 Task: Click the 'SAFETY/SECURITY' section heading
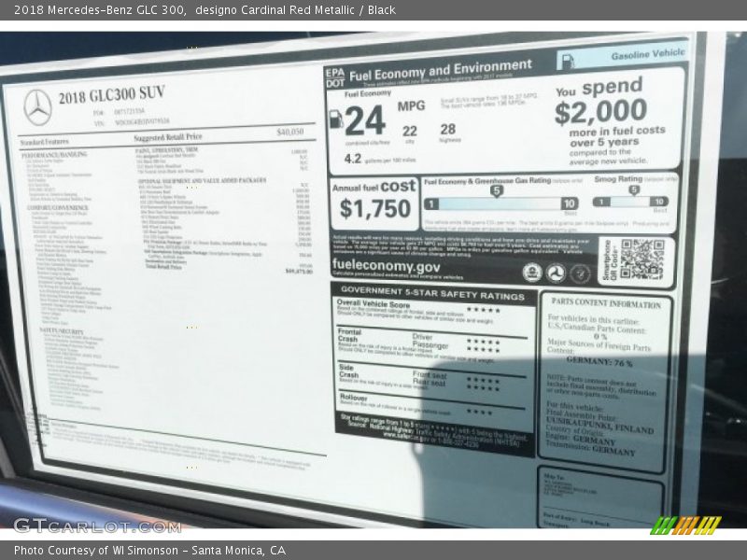(61, 330)
